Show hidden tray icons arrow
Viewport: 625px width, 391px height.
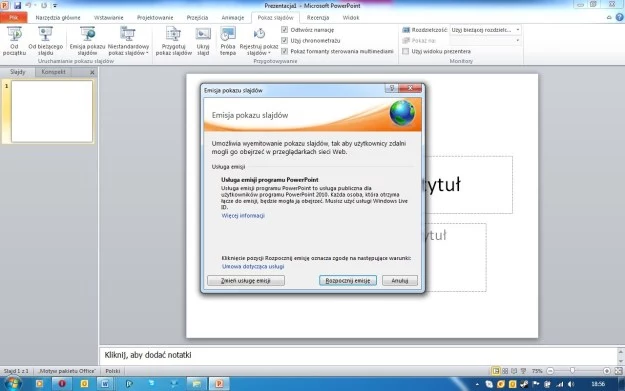pyautogui.click(x=477, y=384)
